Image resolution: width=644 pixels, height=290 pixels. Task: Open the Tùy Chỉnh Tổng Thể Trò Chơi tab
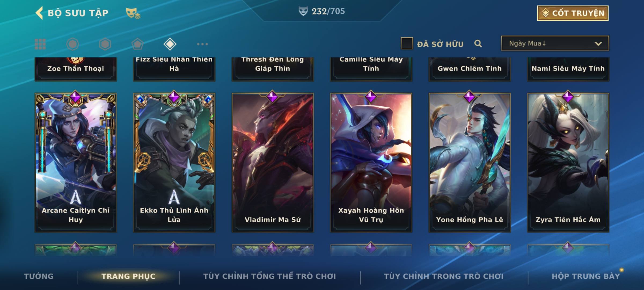pyautogui.click(x=269, y=276)
